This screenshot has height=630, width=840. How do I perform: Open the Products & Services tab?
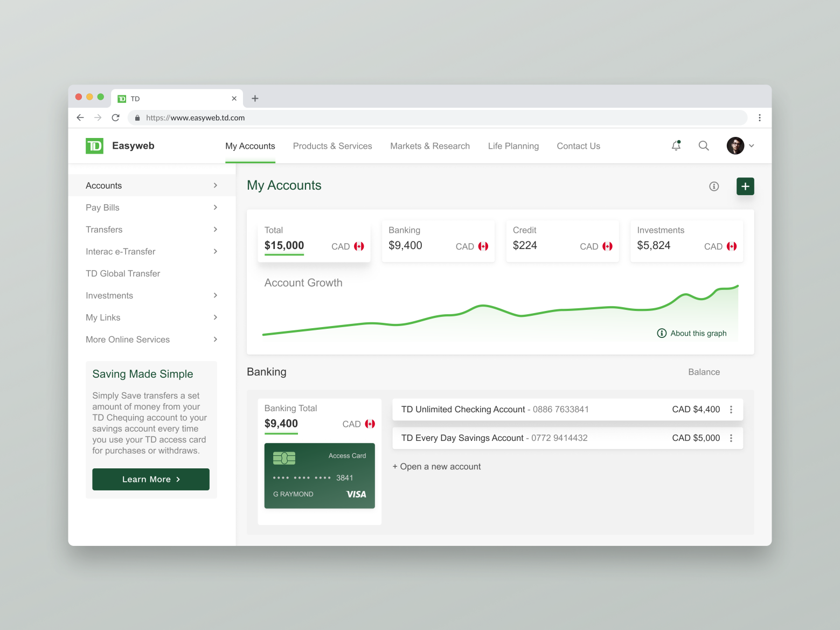pos(332,146)
